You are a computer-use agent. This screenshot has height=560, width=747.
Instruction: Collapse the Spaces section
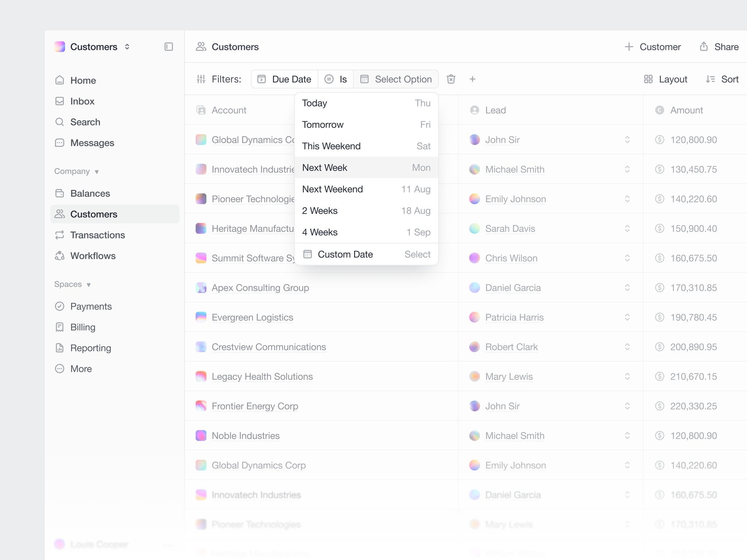click(73, 284)
